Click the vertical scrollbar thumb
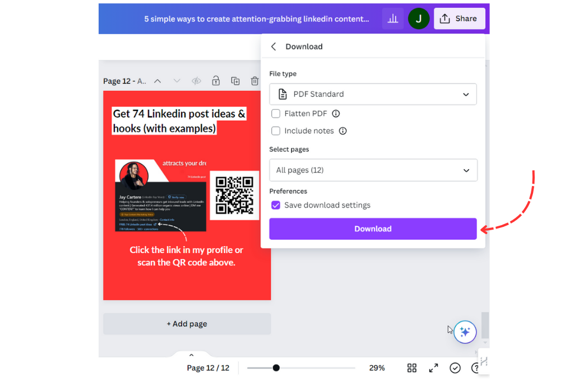The image size is (588, 382). point(485,325)
